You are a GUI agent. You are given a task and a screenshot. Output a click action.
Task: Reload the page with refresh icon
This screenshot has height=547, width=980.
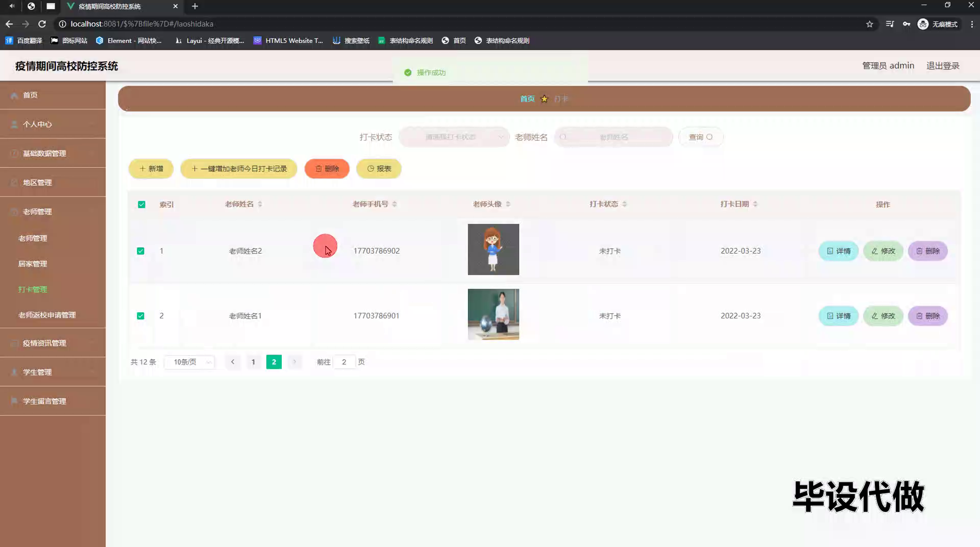click(x=42, y=24)
